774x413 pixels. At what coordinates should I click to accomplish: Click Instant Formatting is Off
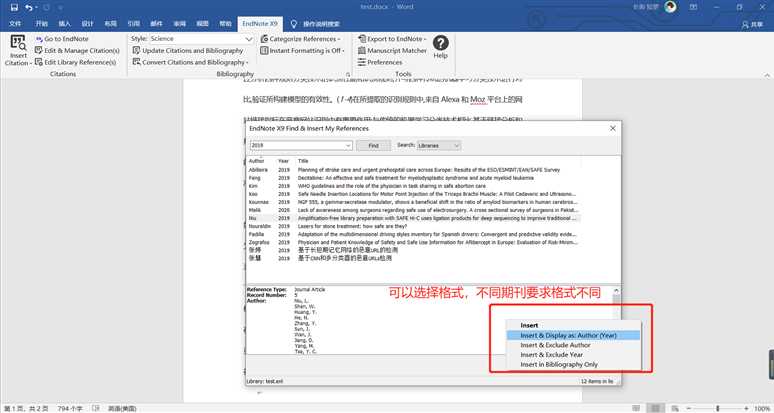302,51
